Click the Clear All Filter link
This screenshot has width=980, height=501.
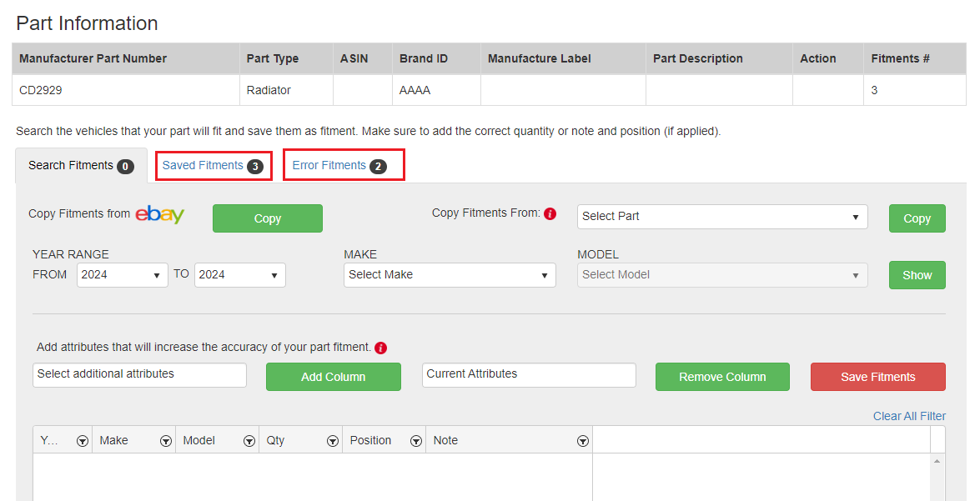[x=909, y=416]
